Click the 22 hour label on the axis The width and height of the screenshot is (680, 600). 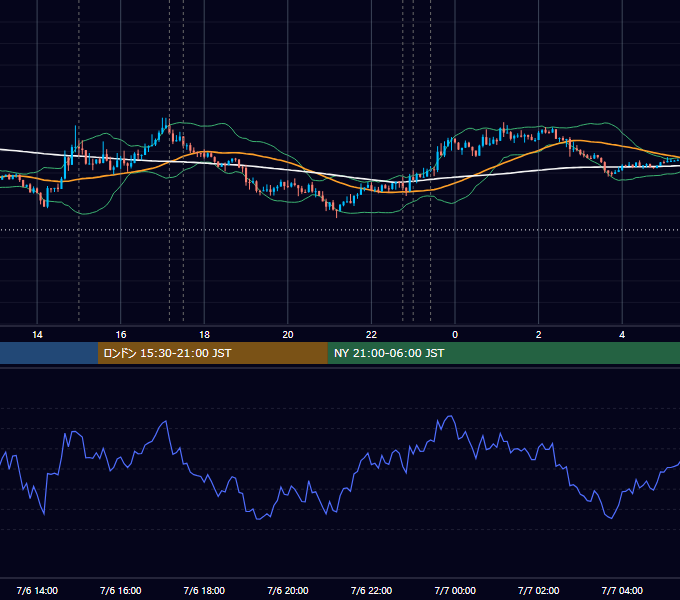[x=371, y=335]
